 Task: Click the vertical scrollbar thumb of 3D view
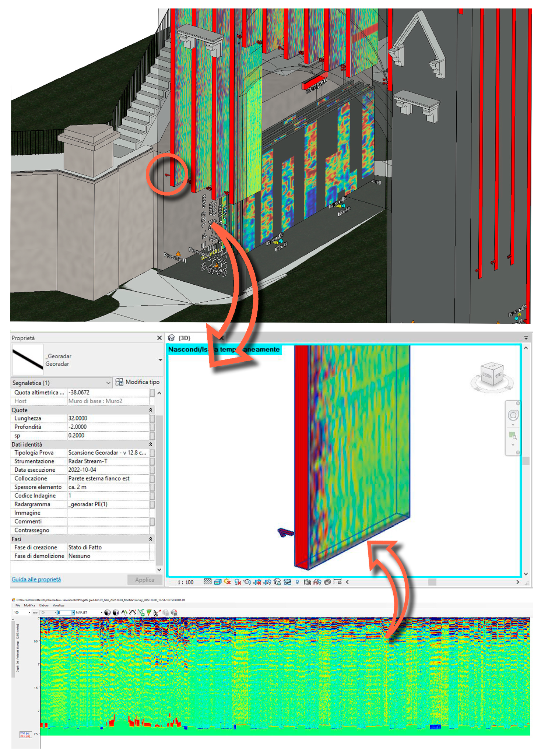pyautogui.click(x=526, y=461)
